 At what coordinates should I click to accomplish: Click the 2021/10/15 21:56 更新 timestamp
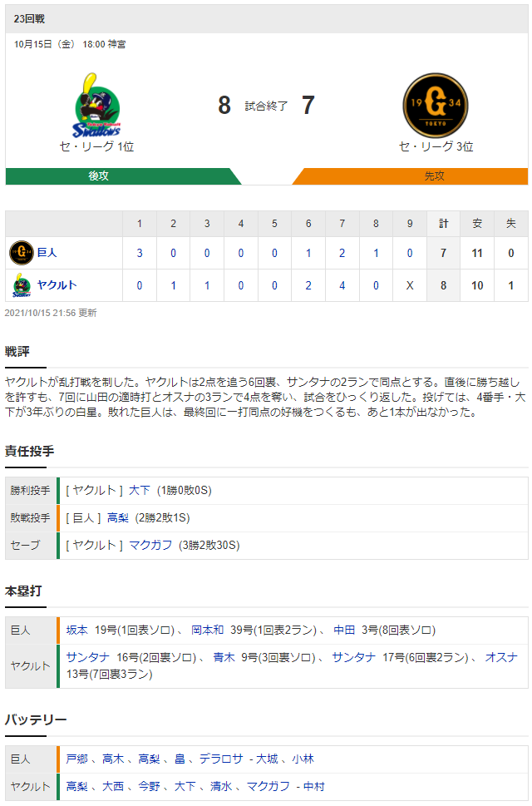point(51,313)
